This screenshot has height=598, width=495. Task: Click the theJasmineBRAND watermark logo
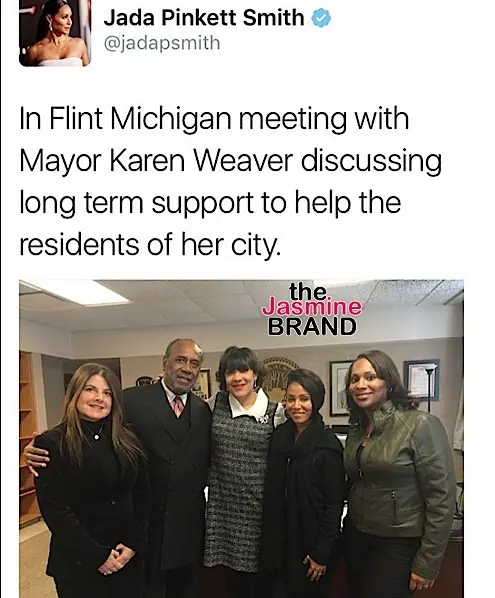312,310
